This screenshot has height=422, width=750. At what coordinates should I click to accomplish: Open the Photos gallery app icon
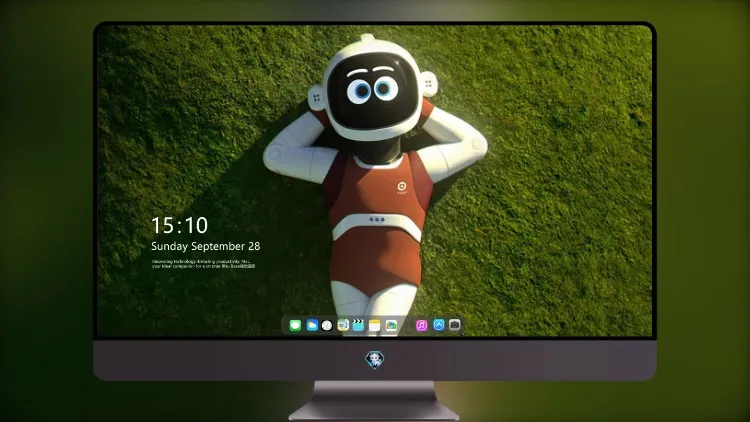391,325
